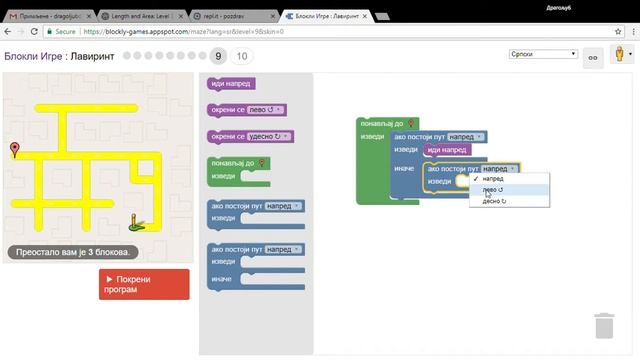Viewport: 640px width, 360px height.
Task: Switch to the Length and Area tab
Action: tap(141, 16)
